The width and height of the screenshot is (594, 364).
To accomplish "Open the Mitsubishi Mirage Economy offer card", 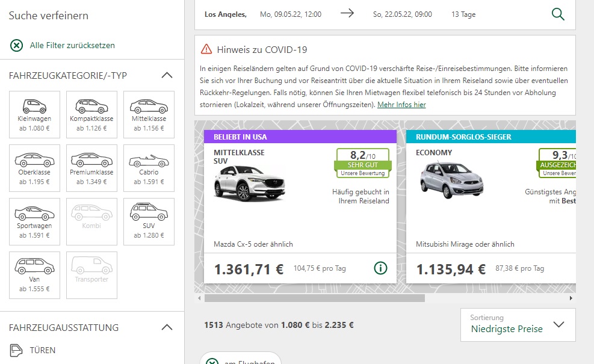I will pyautogui.click(x=490, y=205).
